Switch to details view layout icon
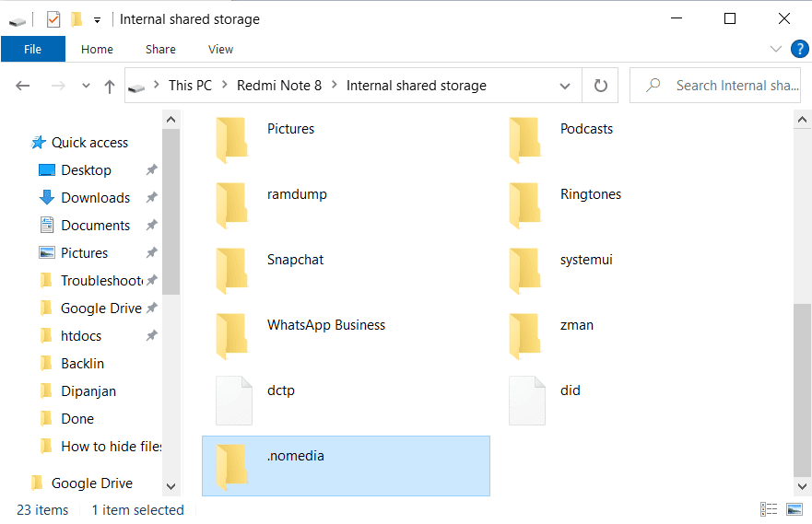Screen dimensions: 812x524 point(769,509)
